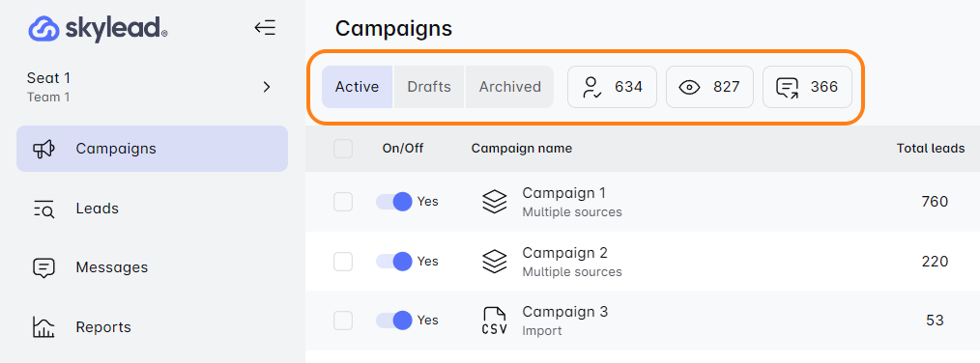Collapse sidebar using the arrow-lines icon
Viewport: 980px width, 363px height.
(x=265, y=28)
